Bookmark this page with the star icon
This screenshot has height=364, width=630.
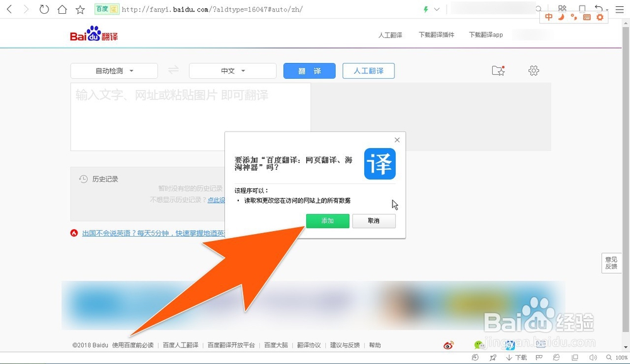tap(81, 9)
